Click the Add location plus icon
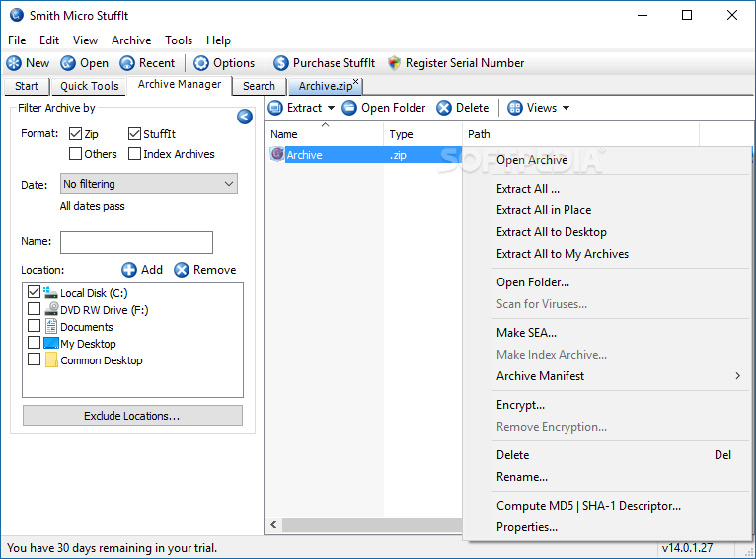The image size is (756, 559). pos(129,270)
